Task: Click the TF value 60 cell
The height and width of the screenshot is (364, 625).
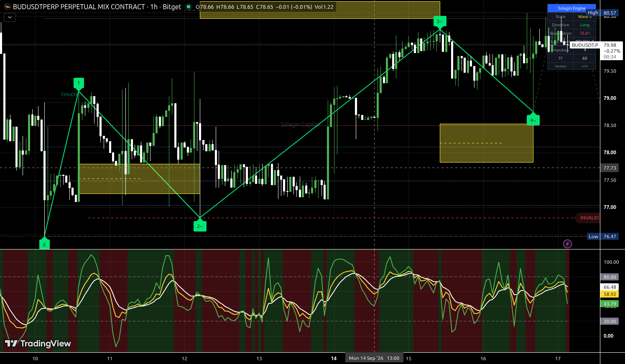Action: point(584,59)
